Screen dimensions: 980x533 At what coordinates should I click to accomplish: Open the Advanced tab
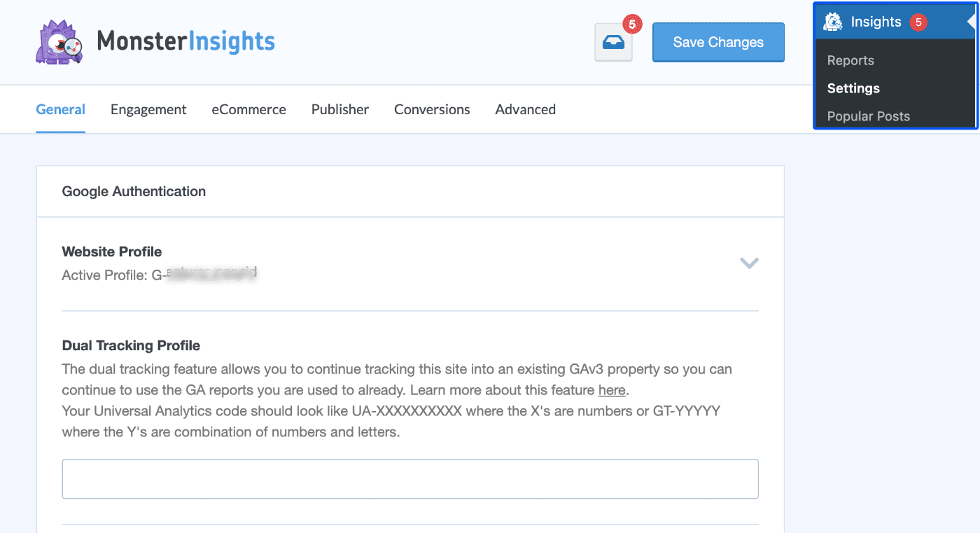(526, 109)
